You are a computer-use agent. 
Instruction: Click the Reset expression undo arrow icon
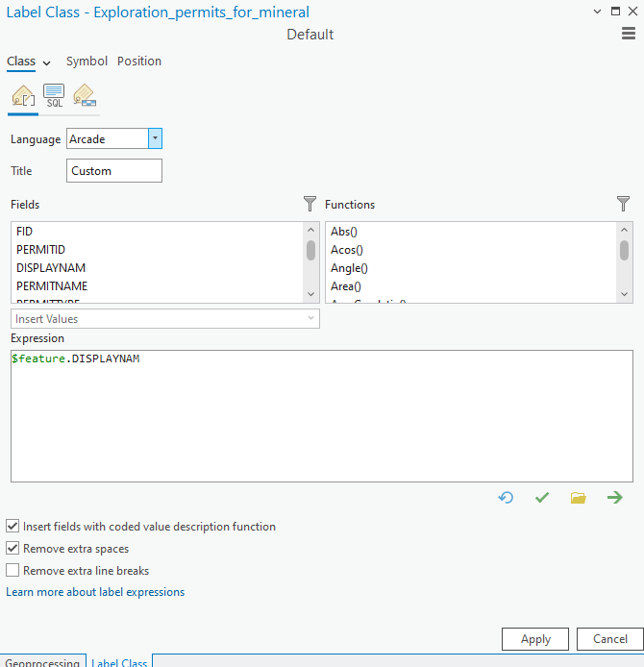(x=506, y=497)
